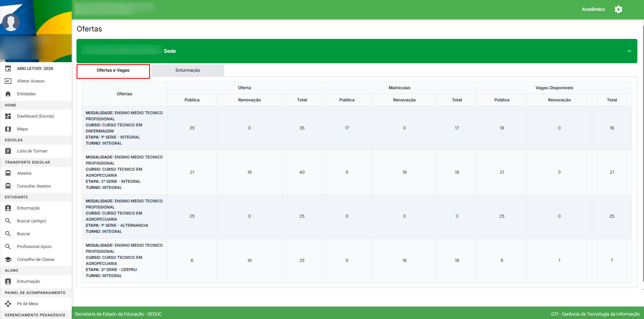Click the Acadêmico label in header
644x319 pixels.
[x=593, y=9]
